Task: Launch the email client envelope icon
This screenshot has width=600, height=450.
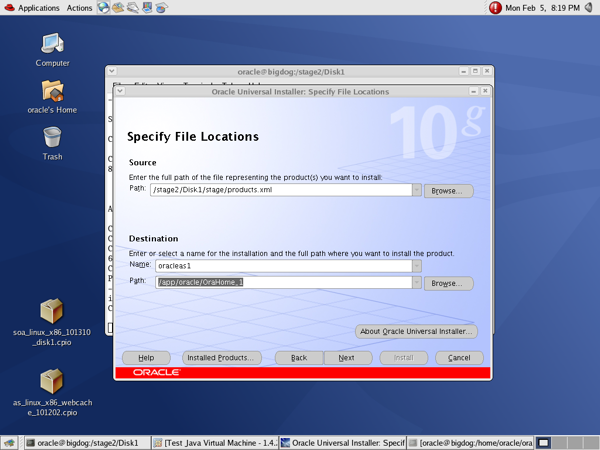Action: (x=118, y=7)
